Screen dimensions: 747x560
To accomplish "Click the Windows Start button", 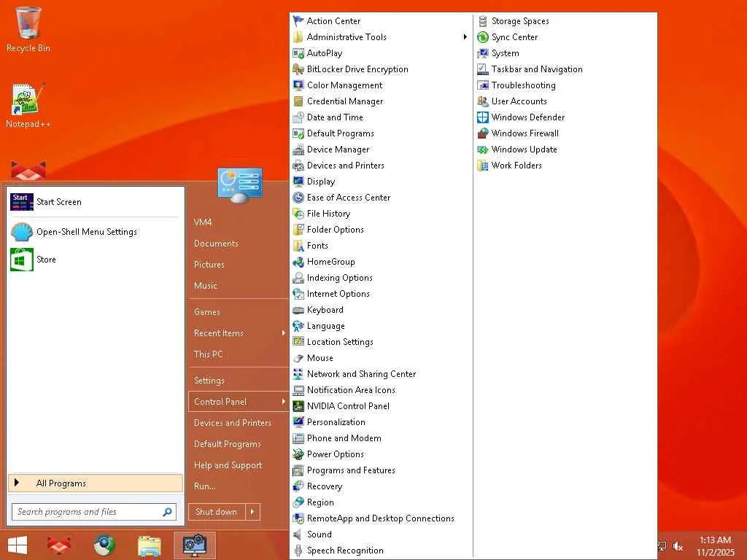I will click(x=18, y=545).
